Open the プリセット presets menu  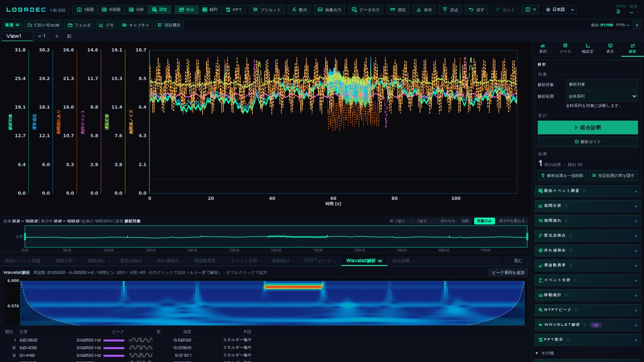(267, 10)
